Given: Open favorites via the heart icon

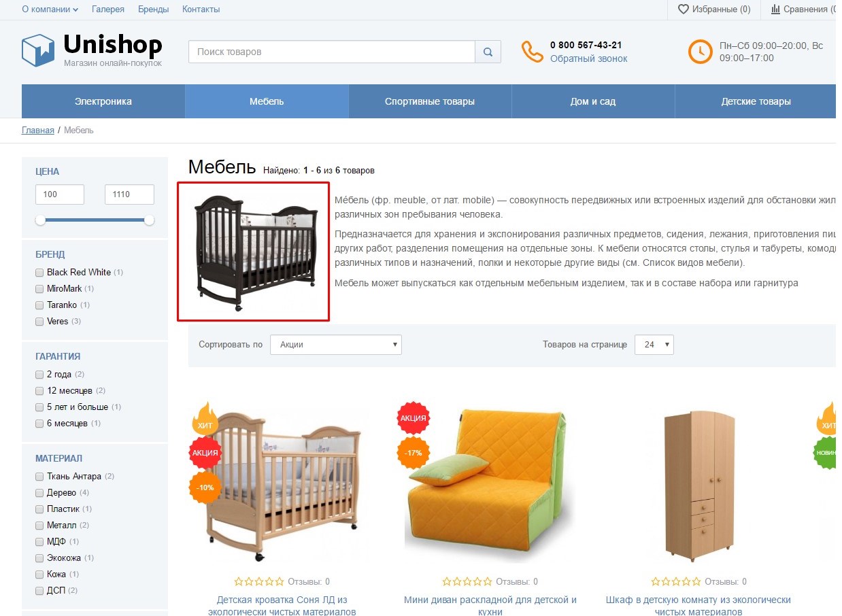Looking at the screenshot, I should click(x=684, y=9).
